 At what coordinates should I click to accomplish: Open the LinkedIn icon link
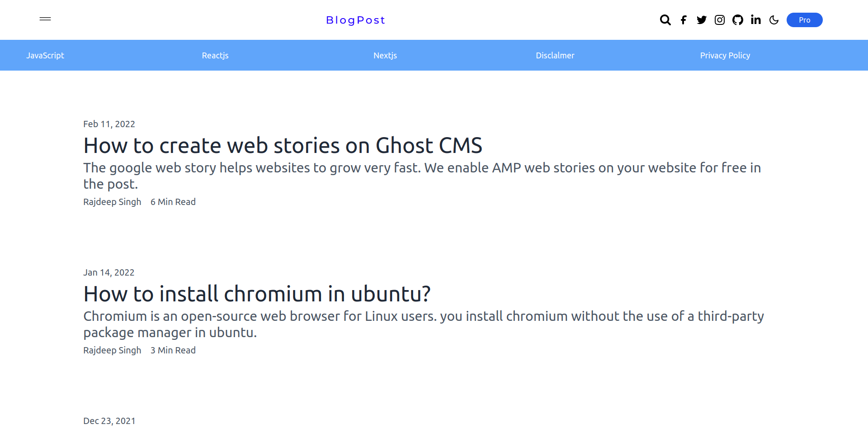[756, 19]
